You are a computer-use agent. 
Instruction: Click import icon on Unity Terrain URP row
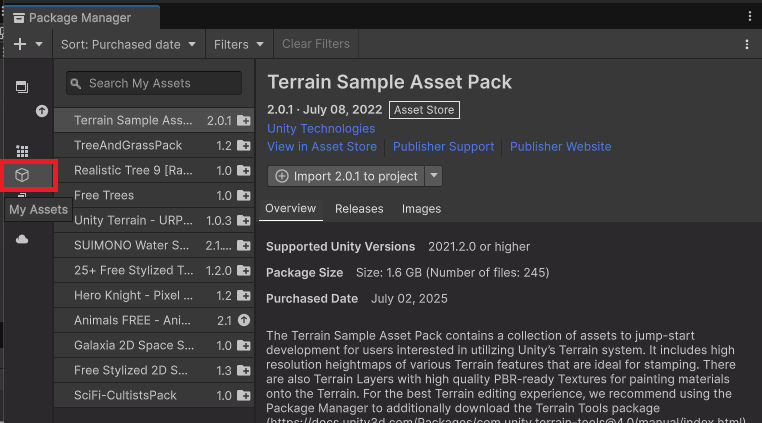pyautogui.click(x=244, y=221)
